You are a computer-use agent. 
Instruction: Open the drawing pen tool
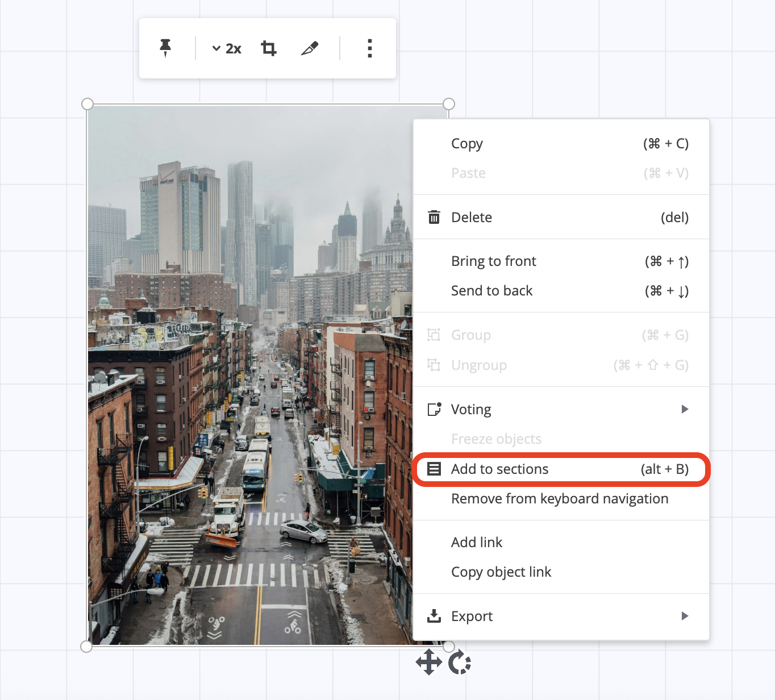tap(310, 48)
